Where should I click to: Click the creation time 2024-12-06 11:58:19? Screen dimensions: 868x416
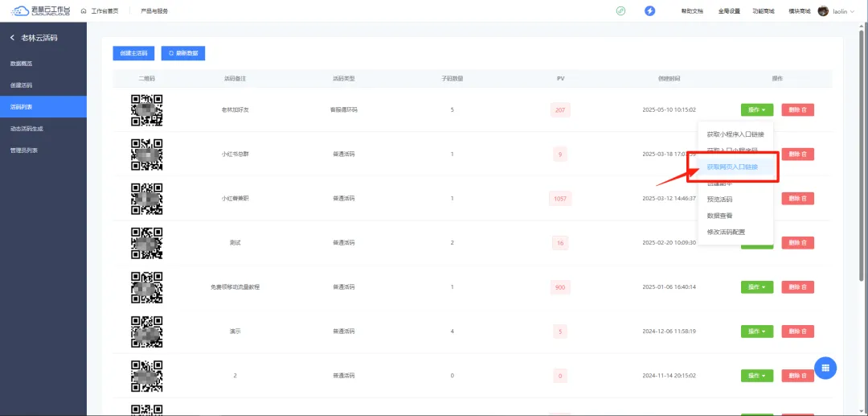click(x=669, y=332)
